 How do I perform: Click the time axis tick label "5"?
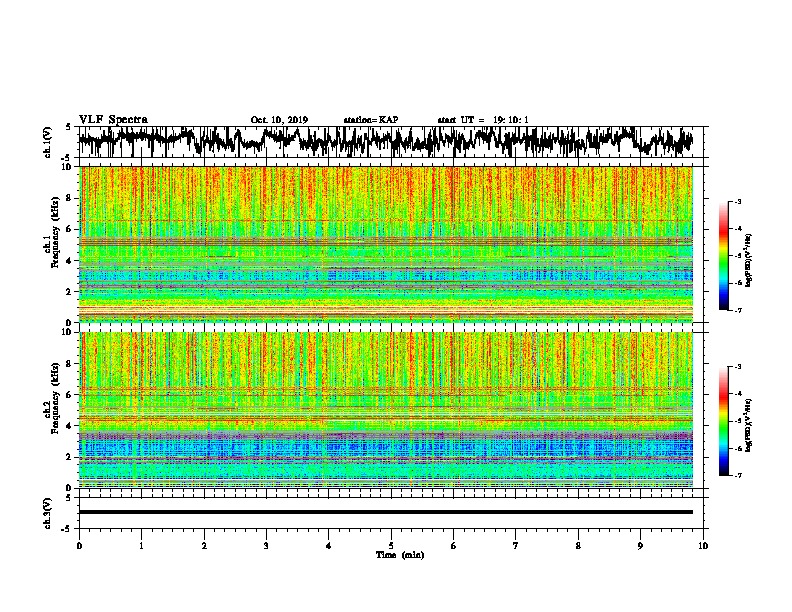(x=391, y=546)
